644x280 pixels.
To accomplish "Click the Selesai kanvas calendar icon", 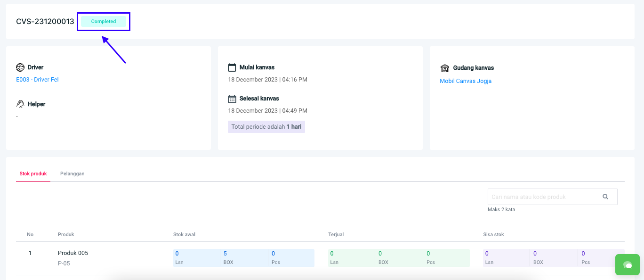I will 232,99.
